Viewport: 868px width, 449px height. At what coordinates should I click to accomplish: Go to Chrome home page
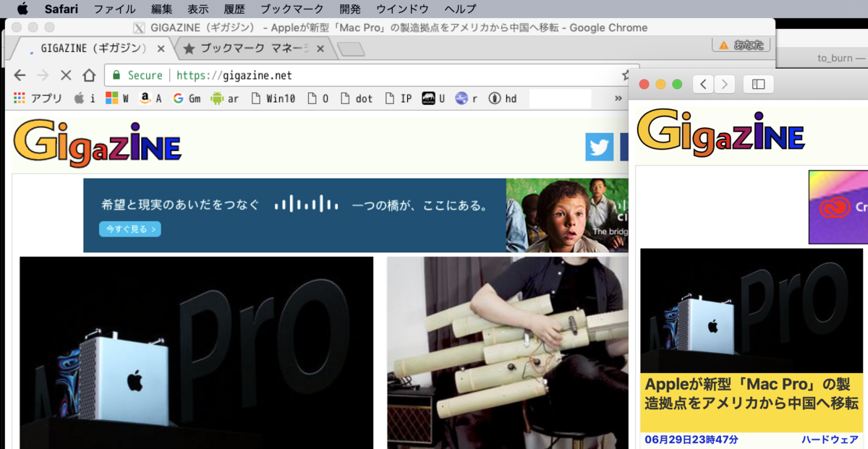[x=89, y=75]
